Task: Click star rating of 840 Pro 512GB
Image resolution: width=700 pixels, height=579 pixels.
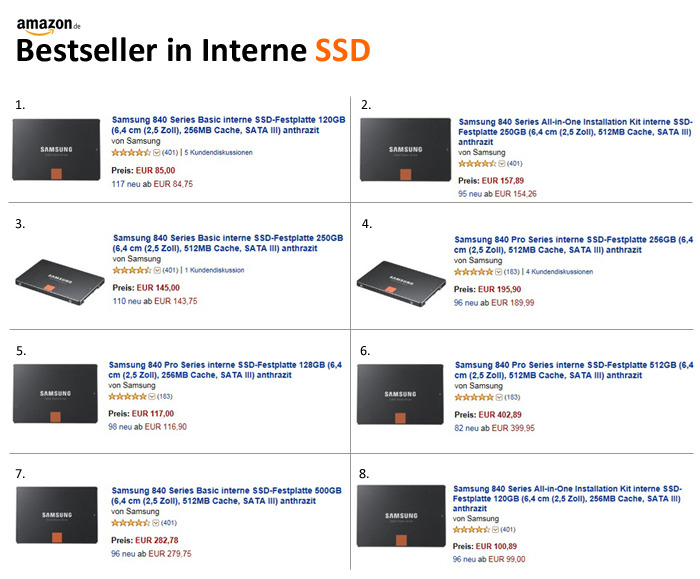Action: [x=474, y=397]
